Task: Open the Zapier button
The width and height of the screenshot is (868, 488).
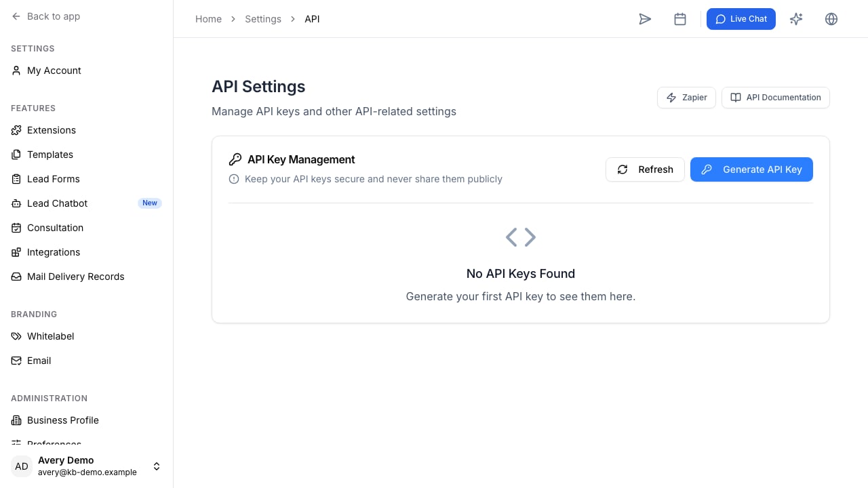Action: [x=686, y=98]
